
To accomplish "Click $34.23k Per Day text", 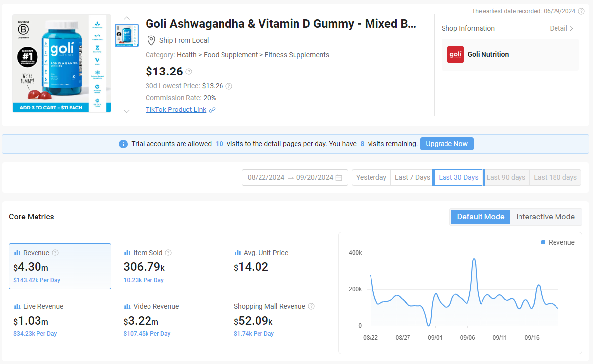I will (x=35, y=334).
